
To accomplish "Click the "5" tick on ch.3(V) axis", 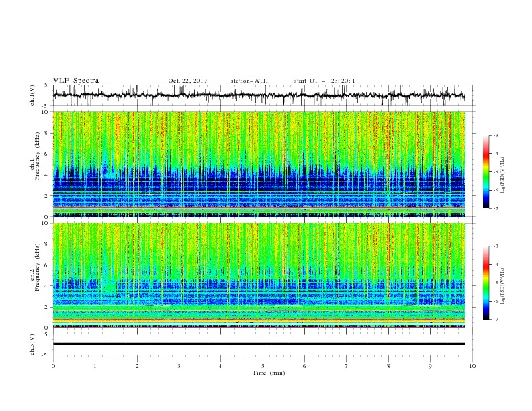I will click(46, 334).
